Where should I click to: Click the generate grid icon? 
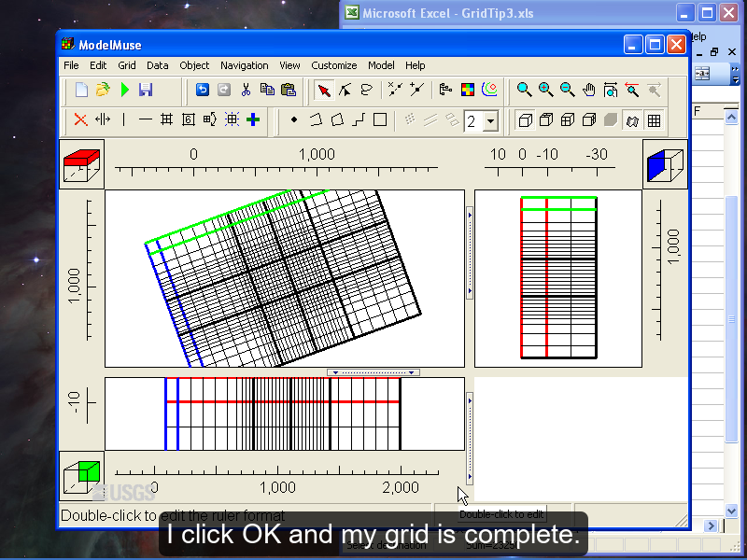coord(232,119)
